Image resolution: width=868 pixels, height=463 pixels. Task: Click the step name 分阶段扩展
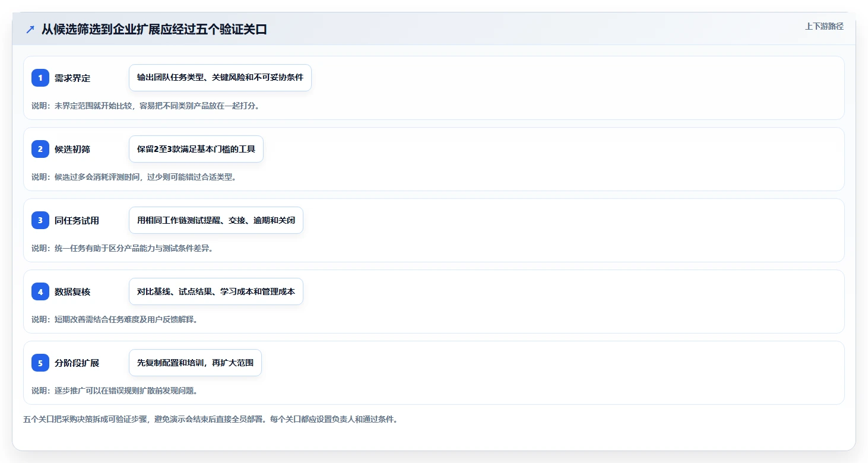click(77, 363)
